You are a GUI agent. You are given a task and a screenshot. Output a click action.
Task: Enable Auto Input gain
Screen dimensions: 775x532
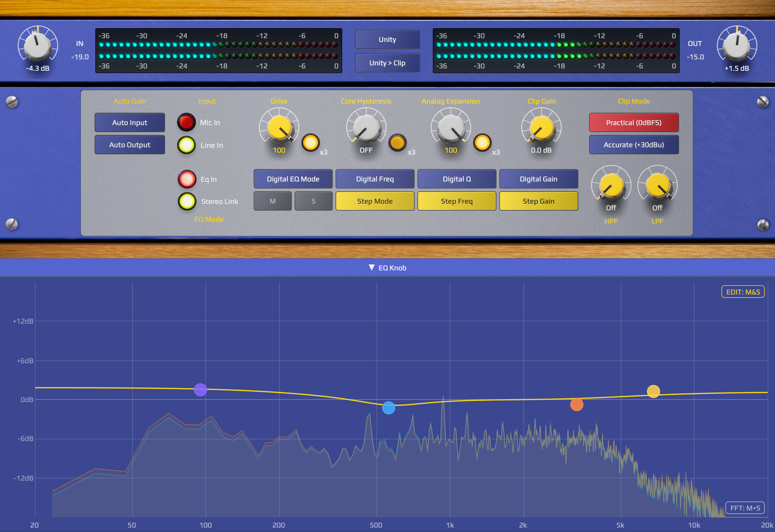130,123
